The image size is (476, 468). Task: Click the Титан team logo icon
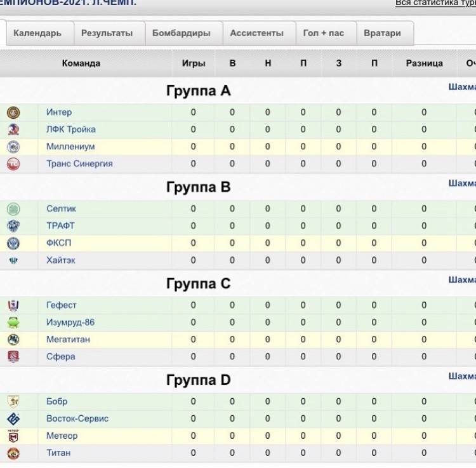pos(13,453)
